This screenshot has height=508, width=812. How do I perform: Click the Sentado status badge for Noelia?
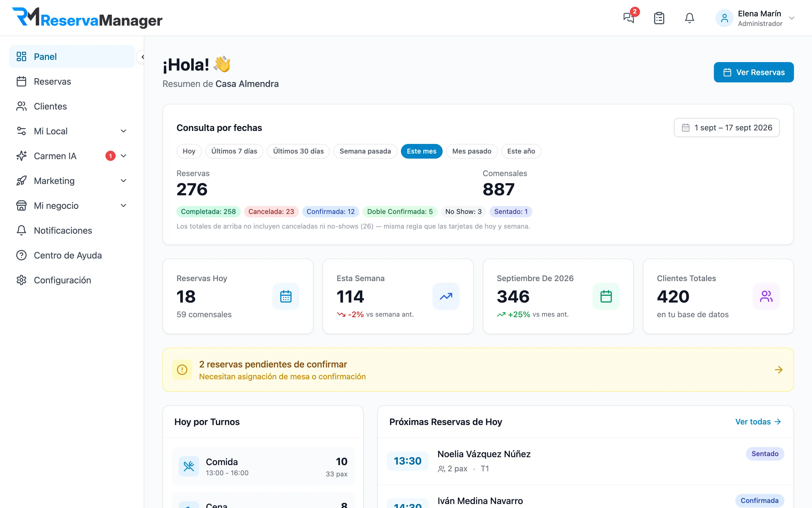(765, 454)
